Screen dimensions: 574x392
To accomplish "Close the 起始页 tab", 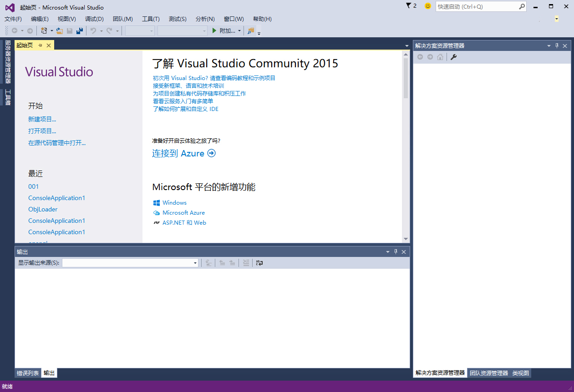I will (49, 45).
